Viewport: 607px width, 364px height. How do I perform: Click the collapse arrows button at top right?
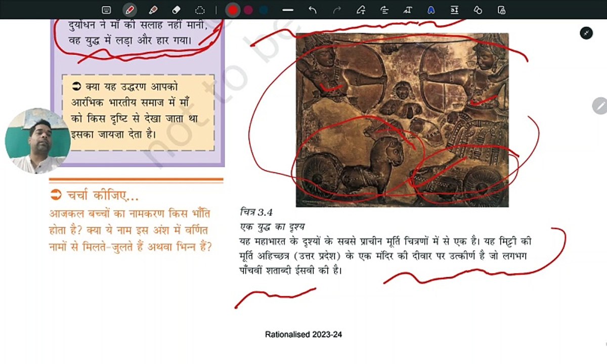click(x=586, y=33)
